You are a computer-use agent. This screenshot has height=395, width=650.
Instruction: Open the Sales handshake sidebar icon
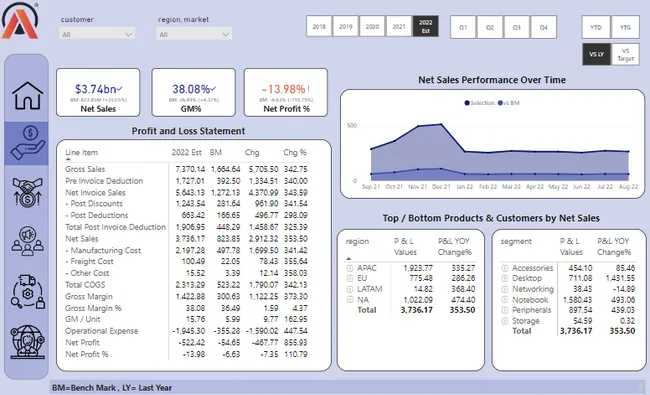[x=27, y=192]
